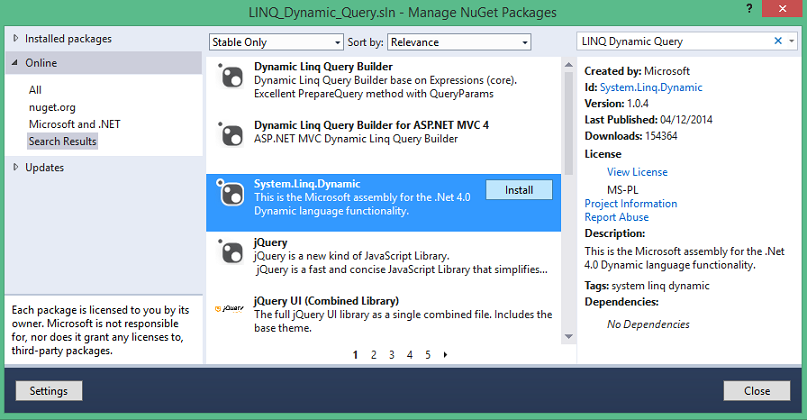807x420 pixels.
Task: Expand the Updates section
Action: 15,167
